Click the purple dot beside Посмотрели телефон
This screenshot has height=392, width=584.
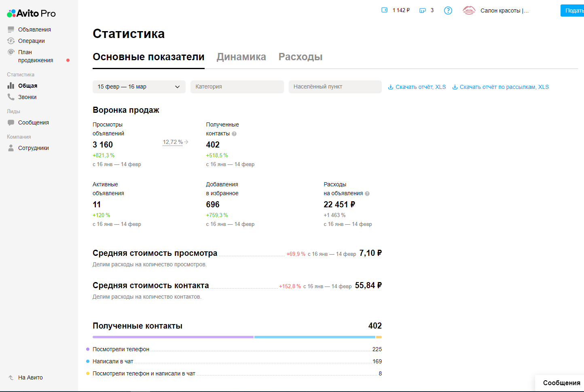click(88, 349)
